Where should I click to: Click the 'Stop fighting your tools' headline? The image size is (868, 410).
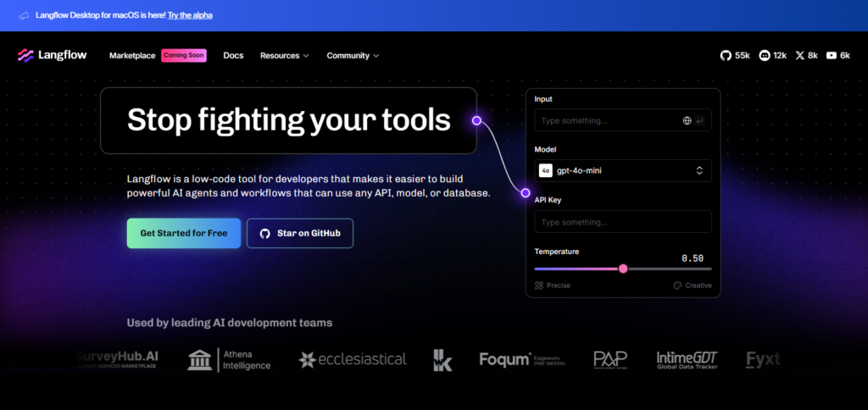click(288, 120)
